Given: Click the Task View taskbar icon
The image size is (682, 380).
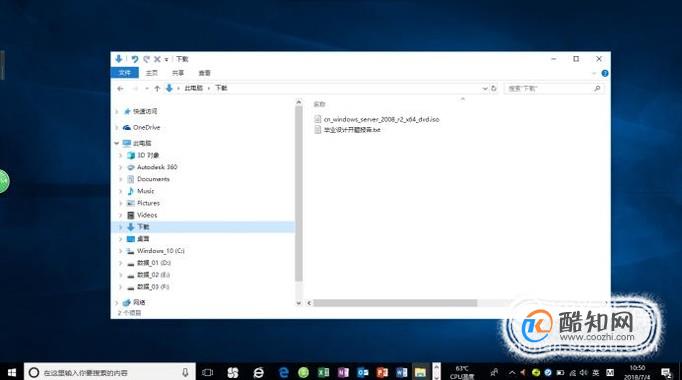Looking at the screenshot, I should 207,372.
